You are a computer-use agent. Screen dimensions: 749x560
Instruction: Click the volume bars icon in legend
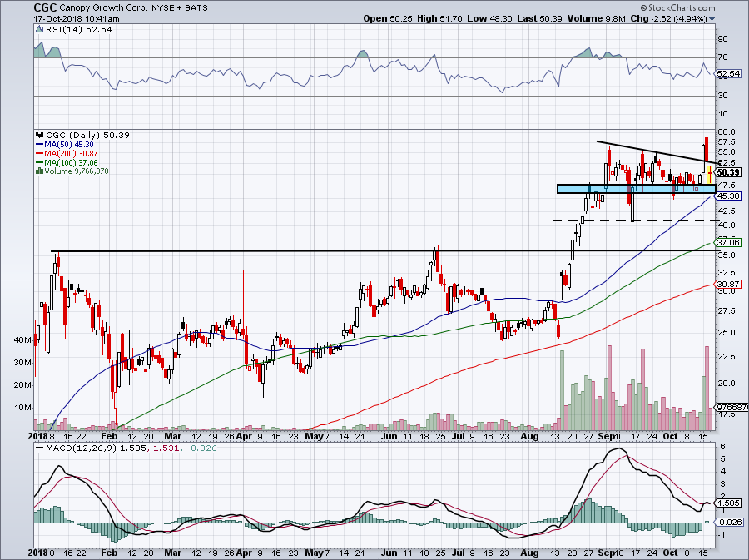coord(40,171)
